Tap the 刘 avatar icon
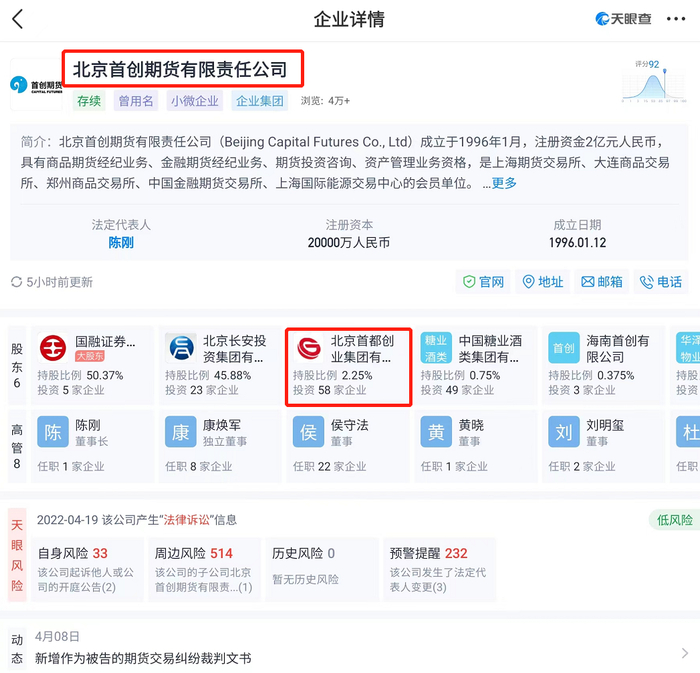 click(x=564, y=432)
